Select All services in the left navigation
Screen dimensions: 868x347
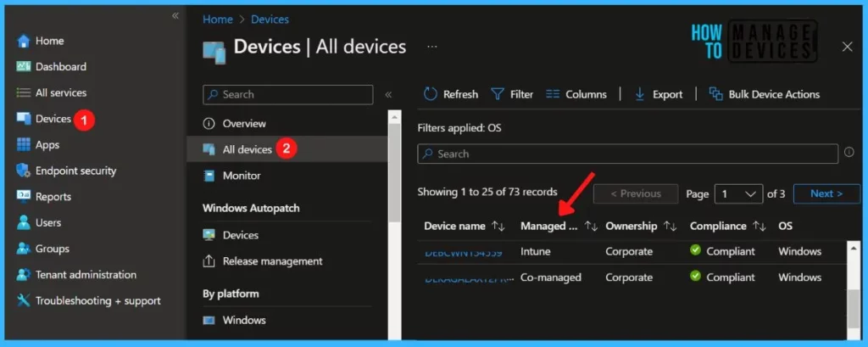(x=61, y=92)
